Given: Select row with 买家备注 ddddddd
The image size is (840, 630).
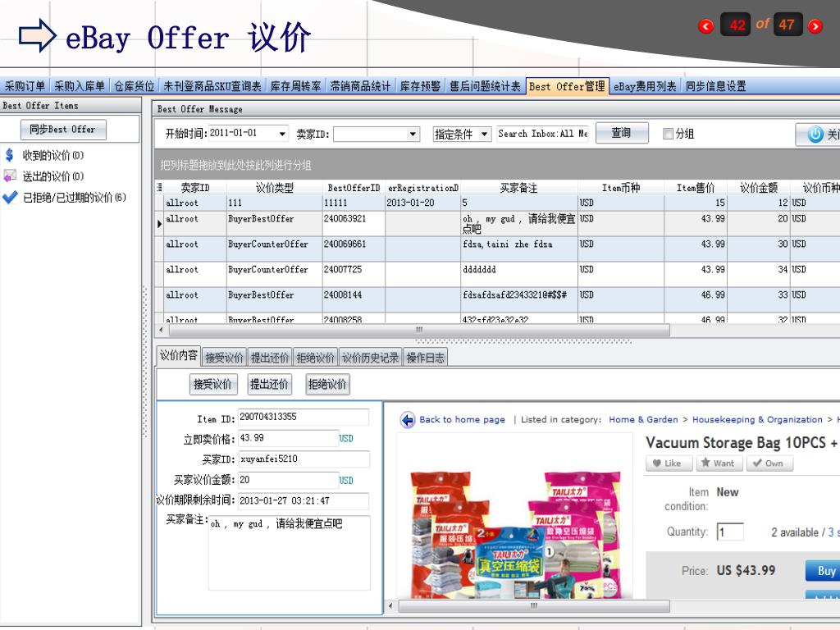Looking at the screenshot, I should coord(501,274).
